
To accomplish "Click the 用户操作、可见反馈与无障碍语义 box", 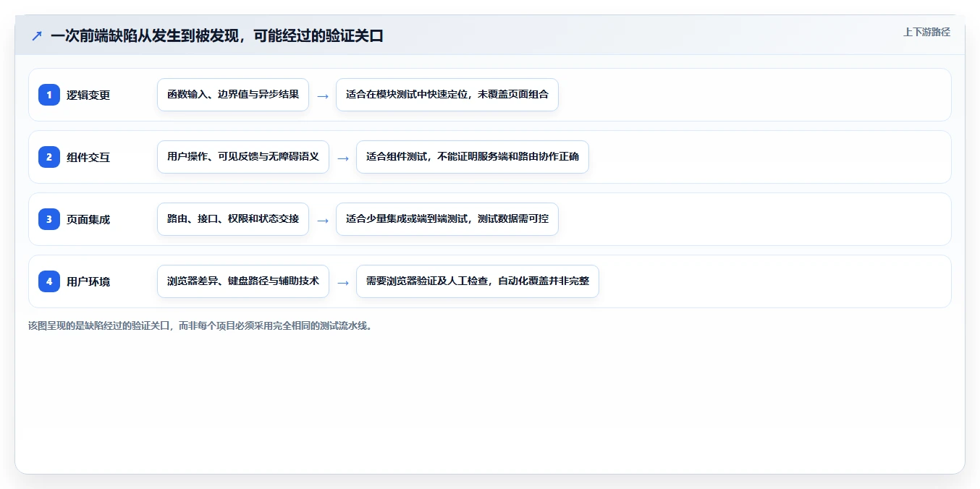I will (243, 157).
